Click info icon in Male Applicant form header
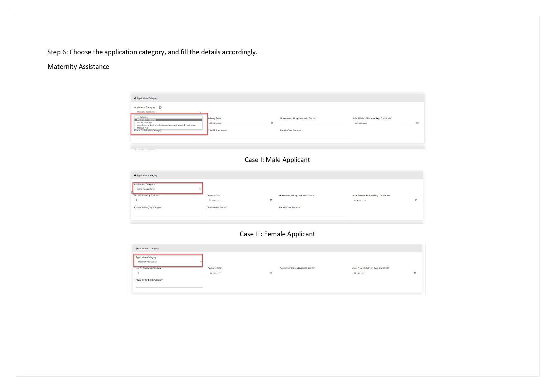This screenshot has height=392, width=555. pos(135,175)
